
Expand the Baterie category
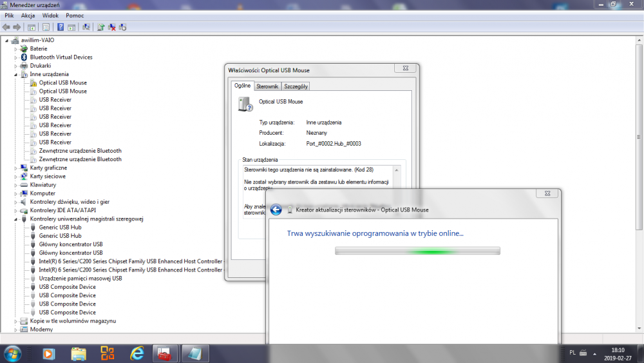point(16,48)
